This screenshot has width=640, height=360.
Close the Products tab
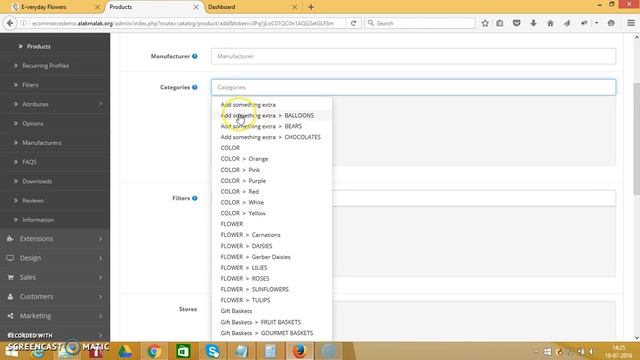pyautogui.click(x=196, y=7)
